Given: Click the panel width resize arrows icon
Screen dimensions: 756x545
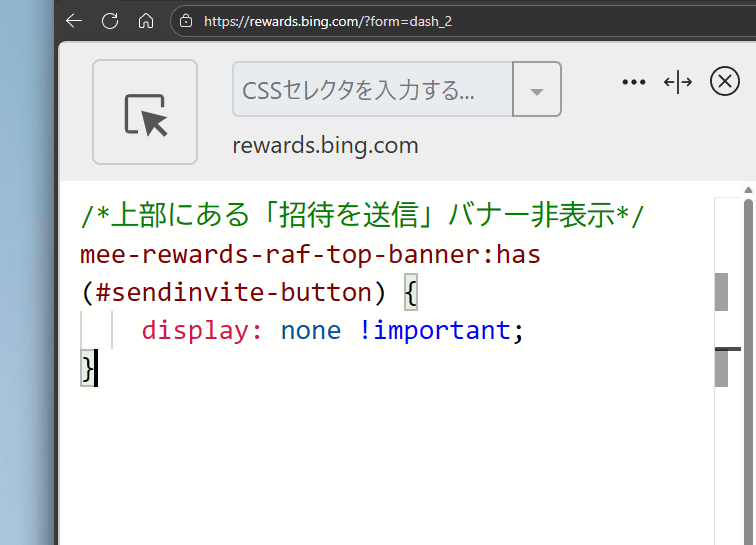Looking at the screenshot, I should tap(678, 83).
